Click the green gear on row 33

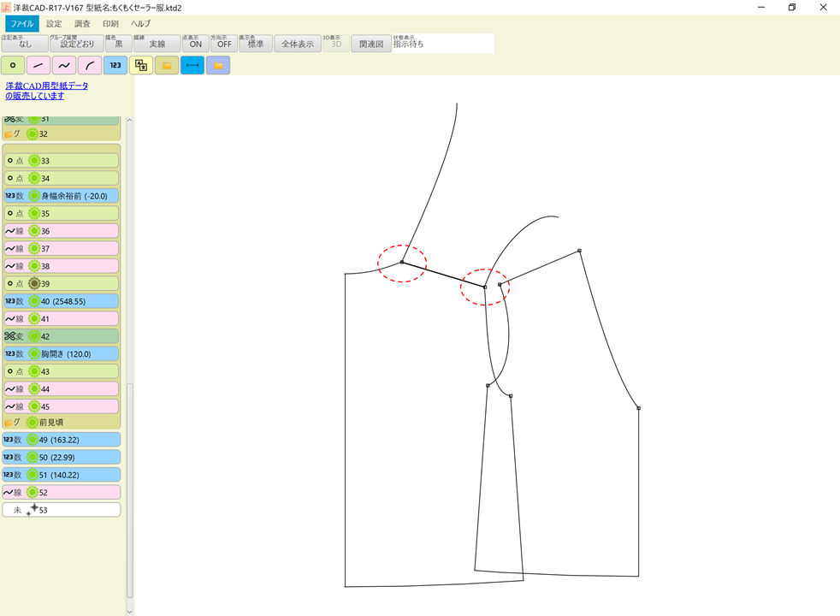pos(34,161)
